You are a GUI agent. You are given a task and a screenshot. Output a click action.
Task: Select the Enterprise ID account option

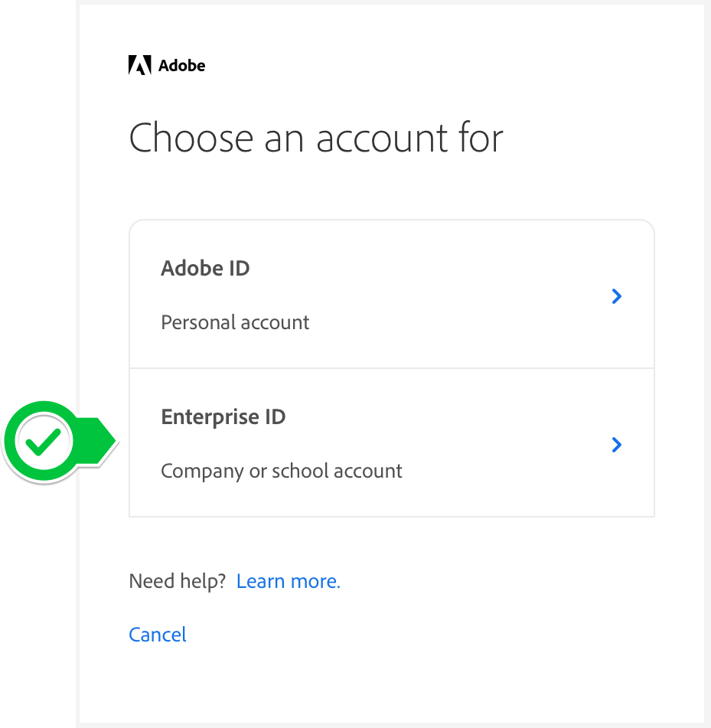(392, 442)
